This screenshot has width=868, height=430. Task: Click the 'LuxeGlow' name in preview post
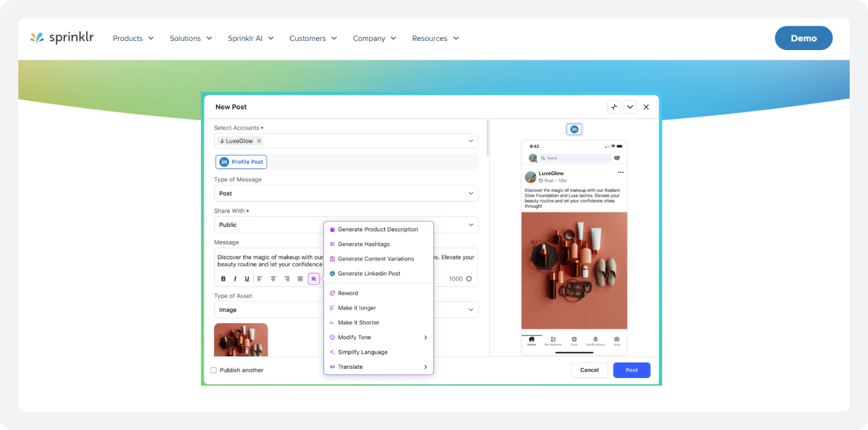551,173
